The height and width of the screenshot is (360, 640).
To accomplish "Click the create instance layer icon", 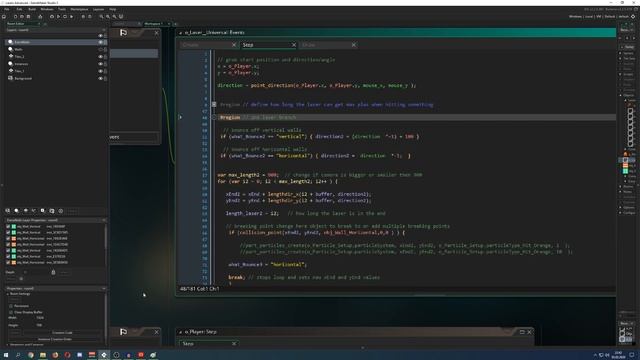I will 17,211.
